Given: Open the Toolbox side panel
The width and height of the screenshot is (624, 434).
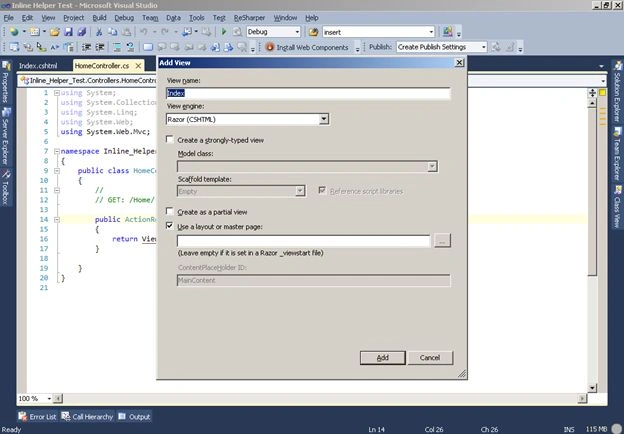Looking at the screenshot, I should (x=6, y=188).
